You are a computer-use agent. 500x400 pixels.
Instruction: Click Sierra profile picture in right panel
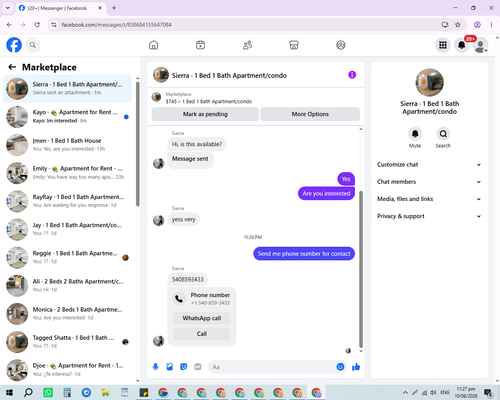coord(429,83)
